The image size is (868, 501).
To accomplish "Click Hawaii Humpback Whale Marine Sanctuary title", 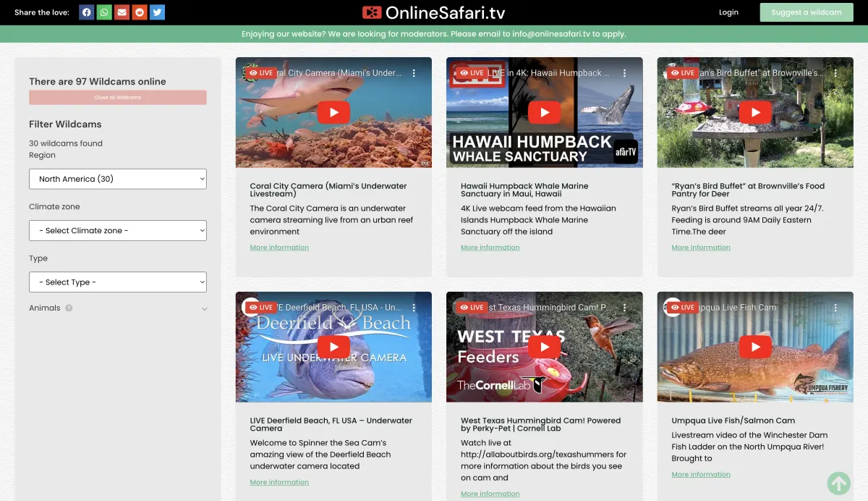I will 524,190.
